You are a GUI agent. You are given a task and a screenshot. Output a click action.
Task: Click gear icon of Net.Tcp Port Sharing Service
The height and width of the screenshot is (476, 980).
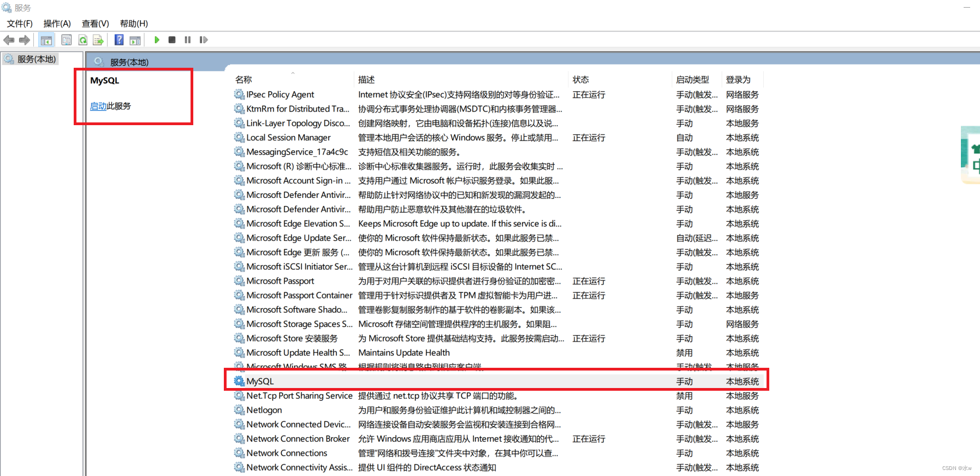239,396
